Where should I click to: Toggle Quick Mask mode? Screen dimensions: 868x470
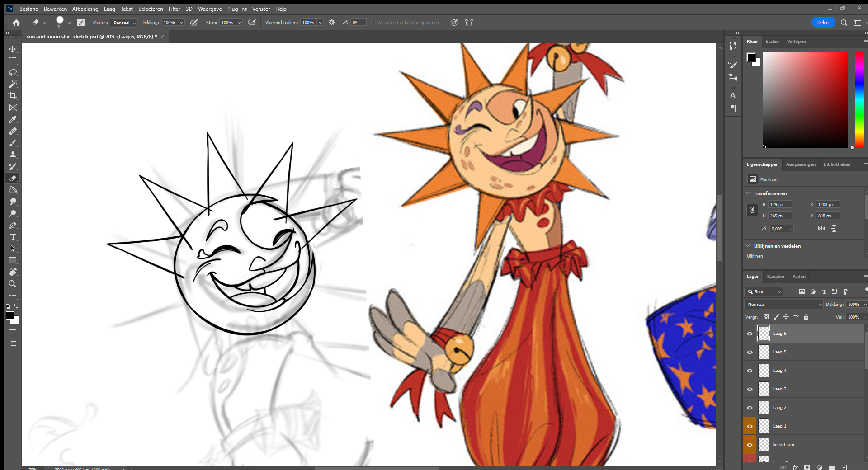tap(13, 333)
